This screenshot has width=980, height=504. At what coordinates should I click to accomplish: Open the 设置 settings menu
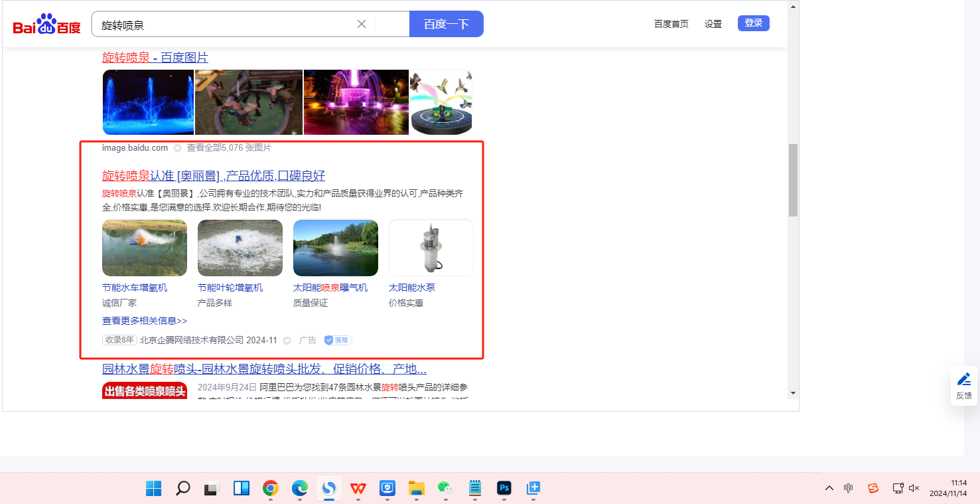point(713,24)
